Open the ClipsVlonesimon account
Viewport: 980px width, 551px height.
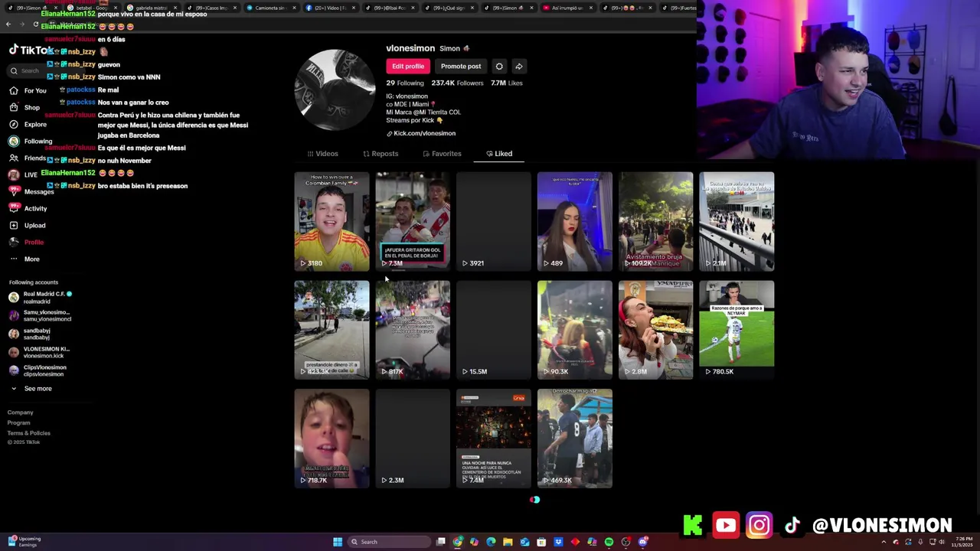point(38,370)
